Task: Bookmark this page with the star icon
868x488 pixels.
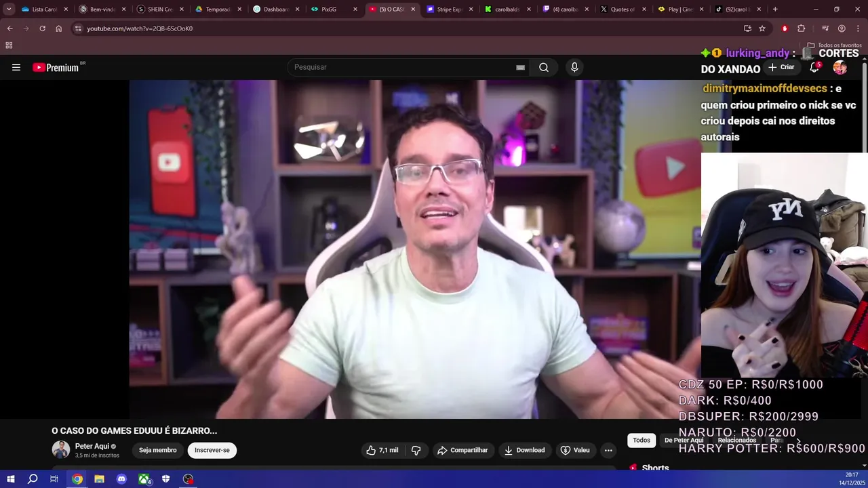Action: click(762, 28)
